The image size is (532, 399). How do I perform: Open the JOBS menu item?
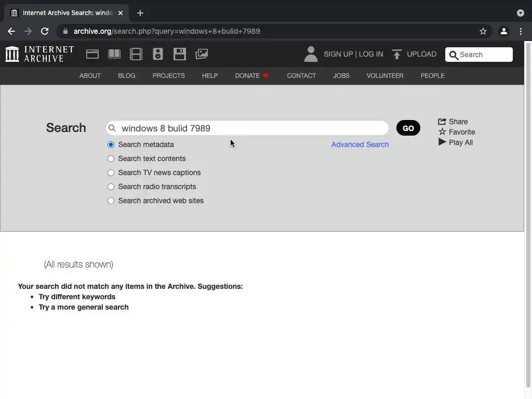(x=341, y=76)
